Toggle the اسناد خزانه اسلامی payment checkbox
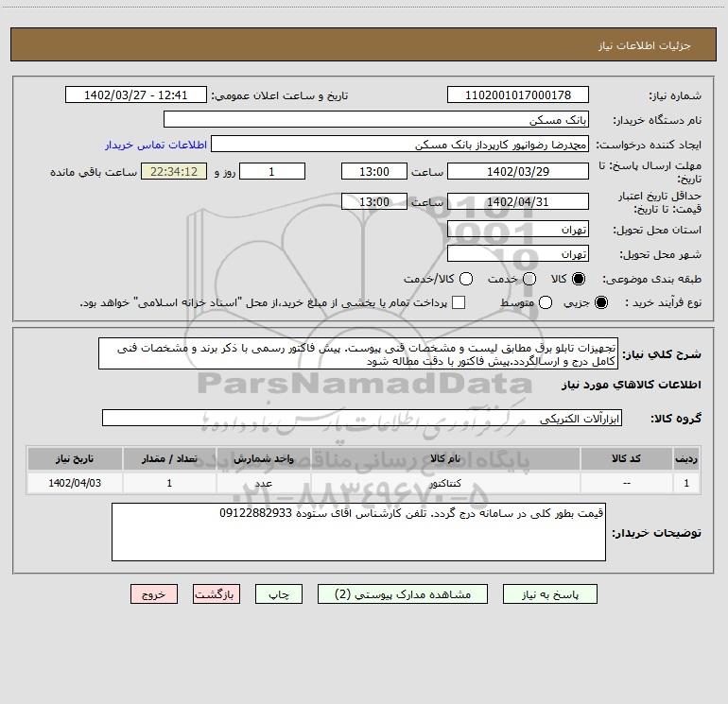Viewport: 728px width, 704px height. click(459, 302)
